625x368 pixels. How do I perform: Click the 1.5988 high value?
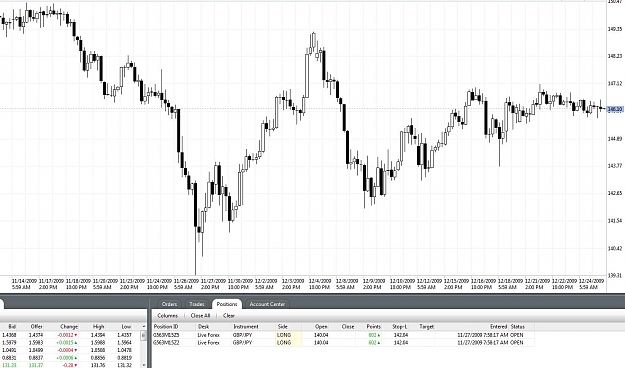coord(98,343)
